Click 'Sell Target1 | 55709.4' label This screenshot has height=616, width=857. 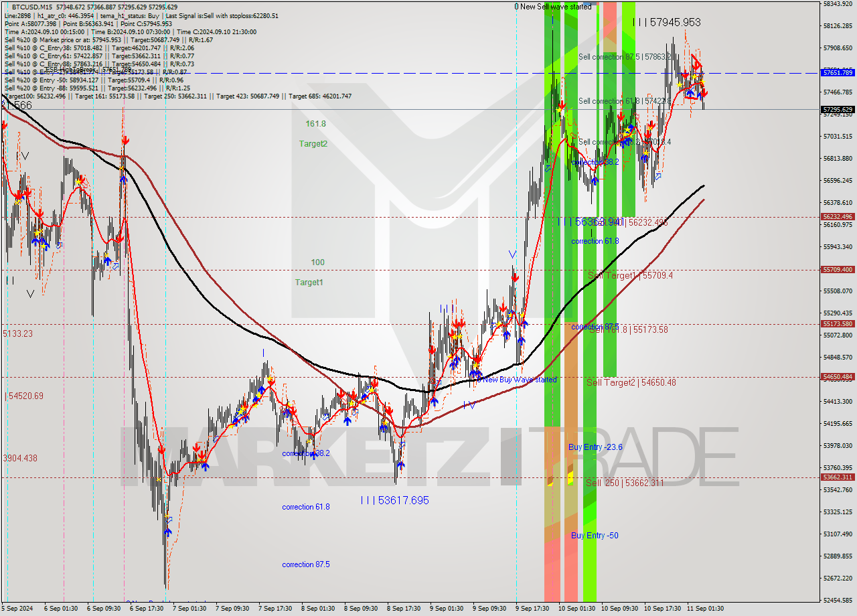[631, 275]
